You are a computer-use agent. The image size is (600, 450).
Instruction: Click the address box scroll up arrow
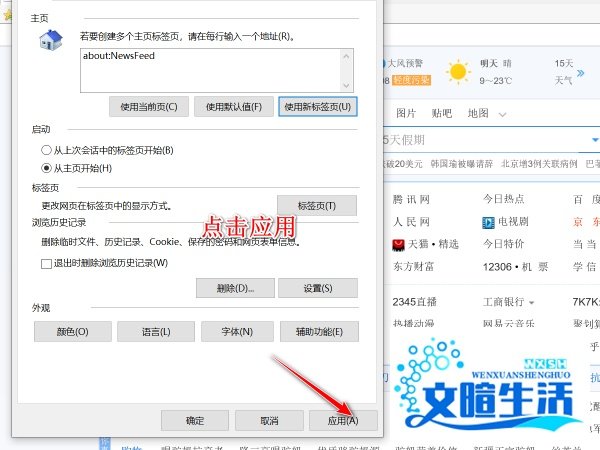tap(346, 56)
